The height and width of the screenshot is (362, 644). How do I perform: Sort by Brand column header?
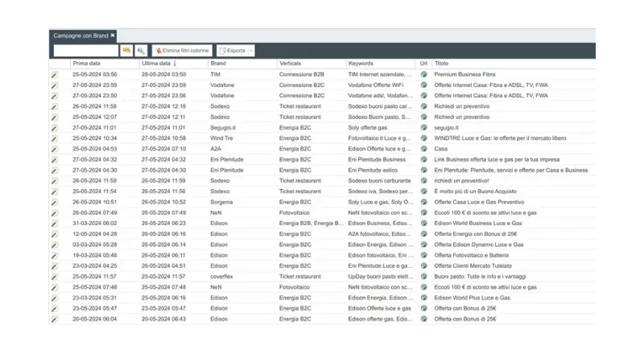tap(218, 64)
